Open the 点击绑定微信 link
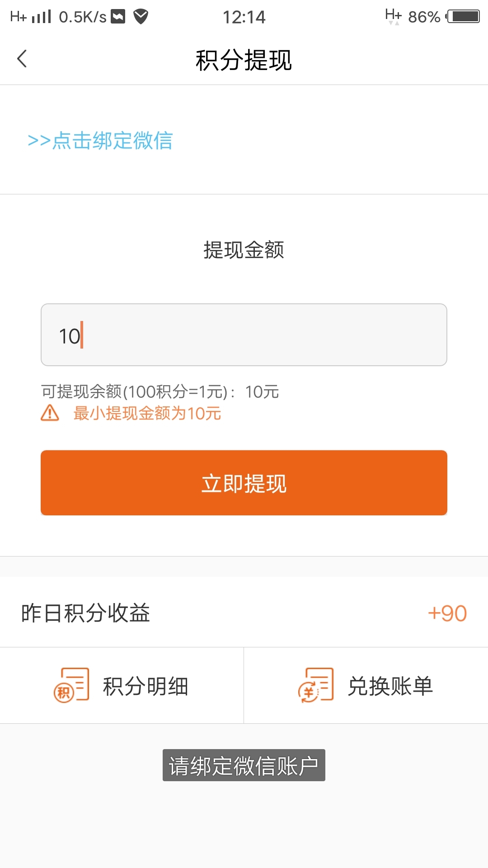488x868 pixels. coord(100,141)
